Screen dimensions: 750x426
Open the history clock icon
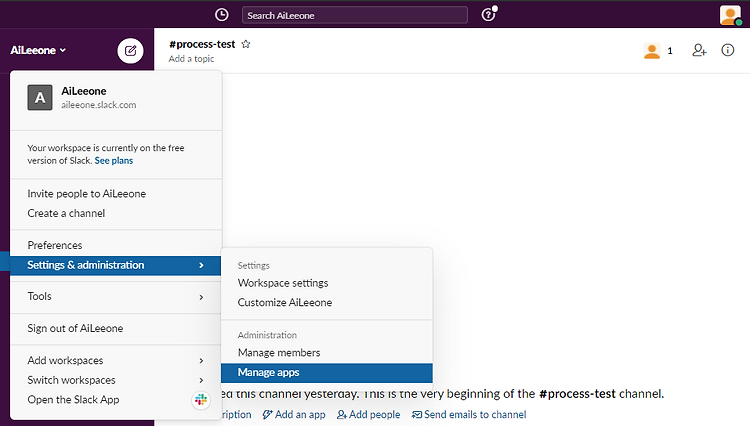coord(221,15)
